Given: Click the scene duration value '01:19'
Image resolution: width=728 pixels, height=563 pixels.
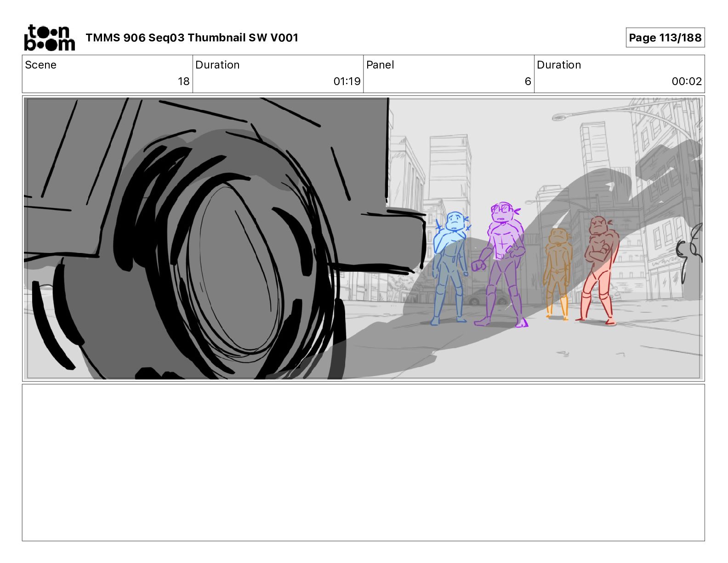Looking at the screenshot, I should coord(347,81).
